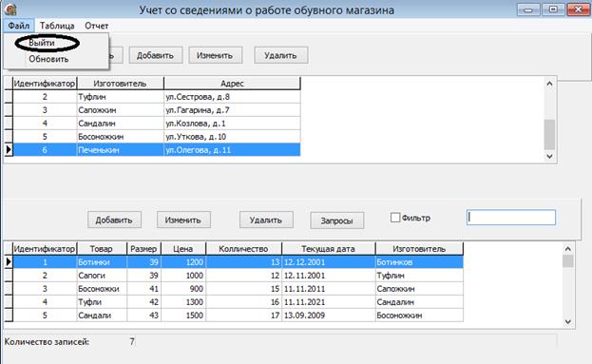Select the Печенькин cell

[x=120, y=150]
